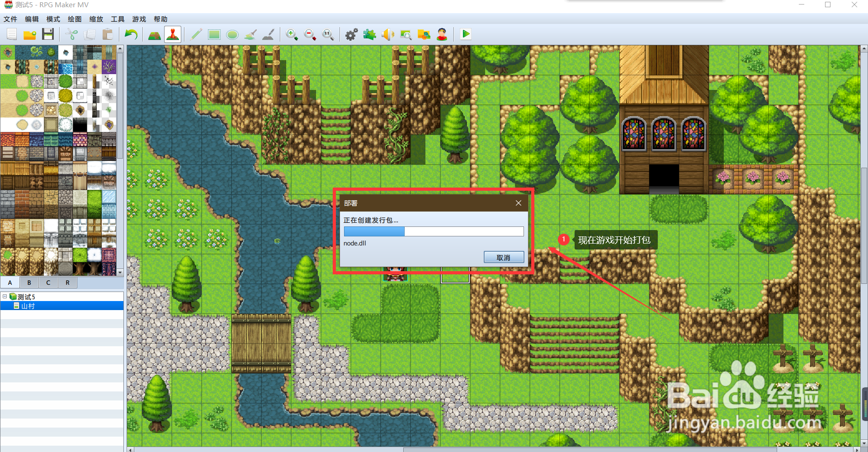Click the Copy icon
Viewport: 868px width, 452px height.
(90, 34)
